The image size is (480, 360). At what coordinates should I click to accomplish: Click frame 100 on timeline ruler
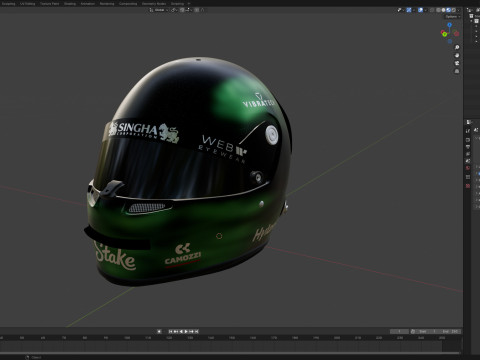coord(127,338)
